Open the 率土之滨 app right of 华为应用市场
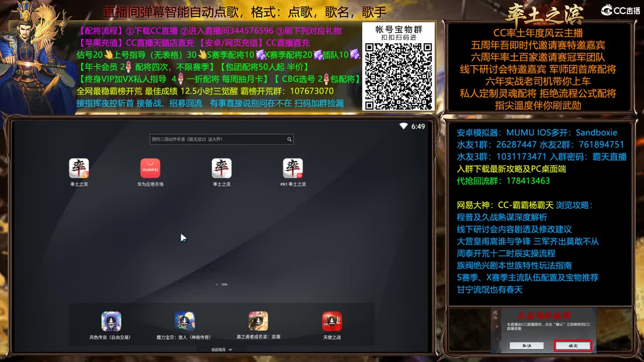 point(221,168)
